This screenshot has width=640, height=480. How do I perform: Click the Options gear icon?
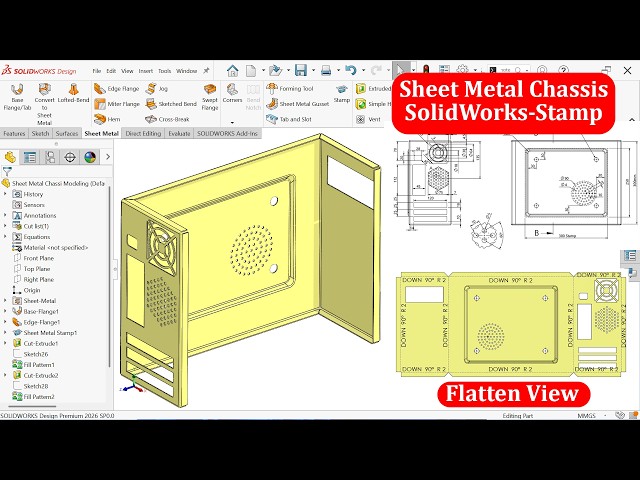click(x=462, y=71)
